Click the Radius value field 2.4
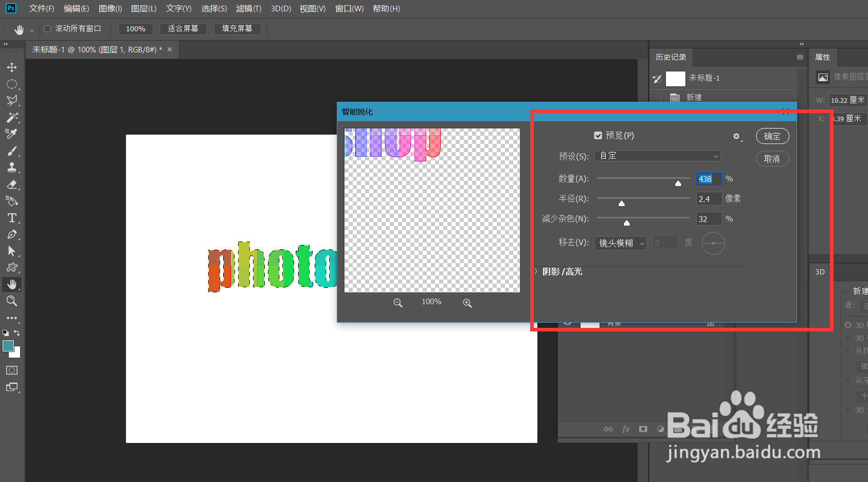 (x=709, y=199)
